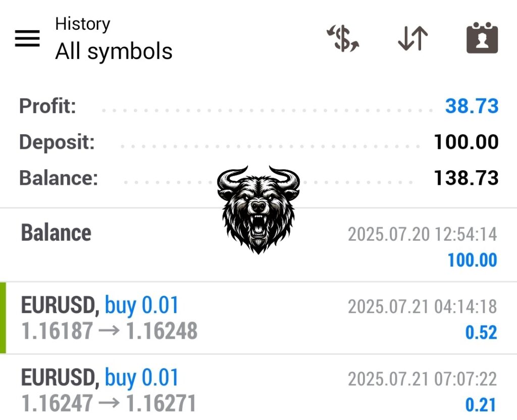
Task: Tap the 2025.07.20 12:54:14 balance timestamp
Action: 422,234
